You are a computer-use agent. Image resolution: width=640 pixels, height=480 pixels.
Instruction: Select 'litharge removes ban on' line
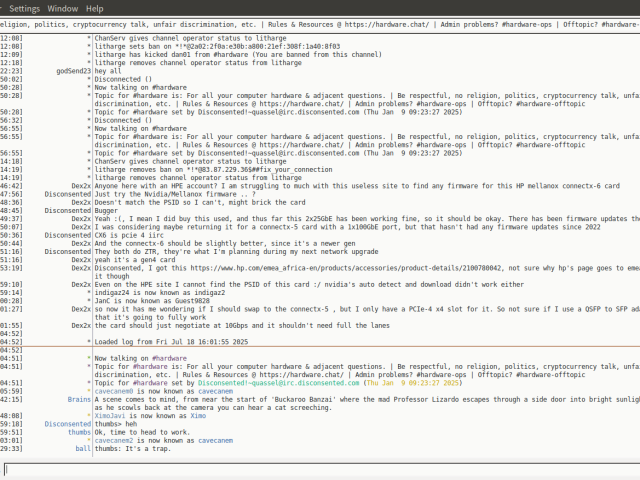(213, 169)
